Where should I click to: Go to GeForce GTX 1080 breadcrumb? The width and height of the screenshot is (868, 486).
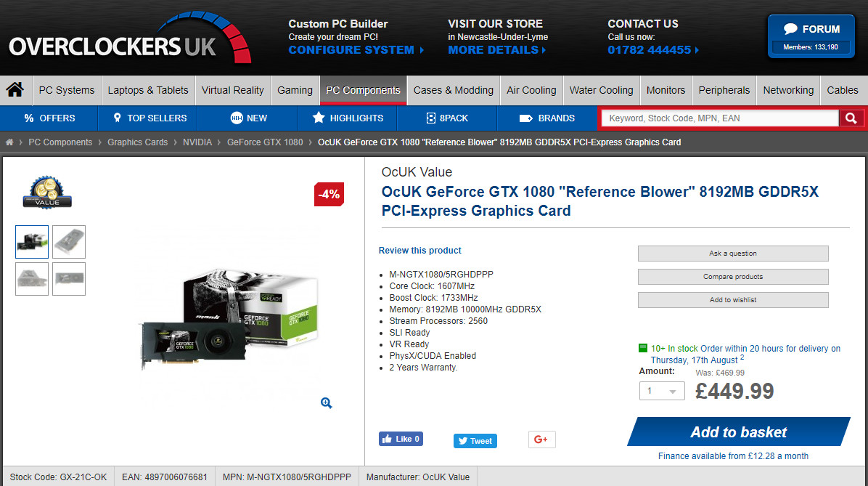pos(265,142)
